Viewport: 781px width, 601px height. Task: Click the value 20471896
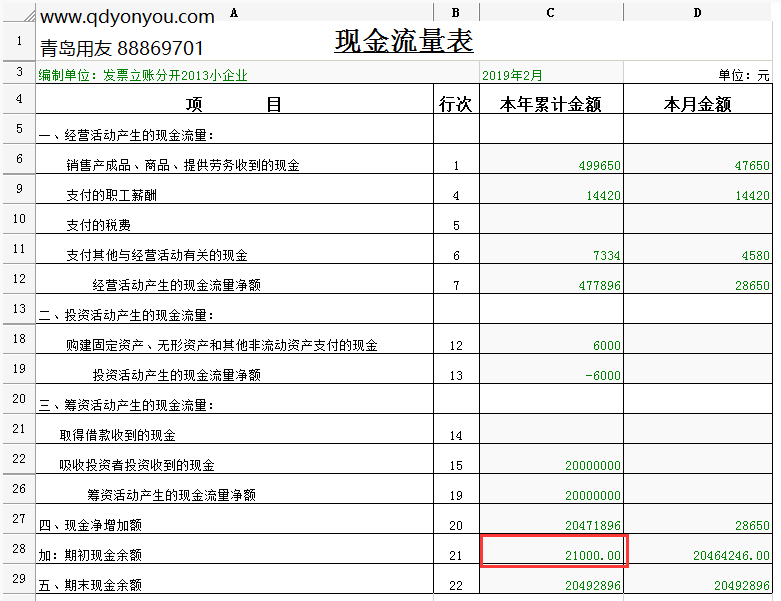(x=593, y=526)
